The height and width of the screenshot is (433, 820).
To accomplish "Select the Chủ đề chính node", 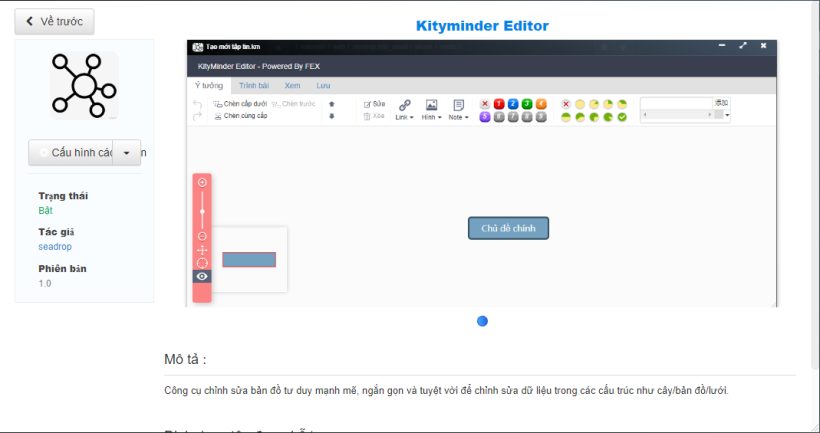I will [508, 229].
